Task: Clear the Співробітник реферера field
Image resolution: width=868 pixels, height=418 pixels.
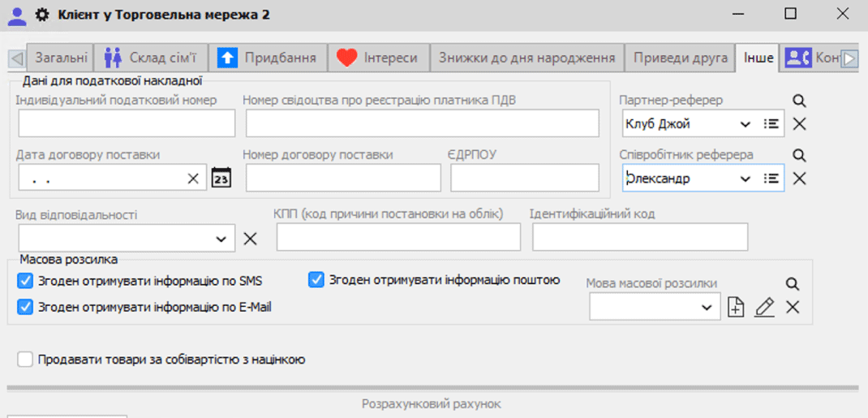Action: 799,179
